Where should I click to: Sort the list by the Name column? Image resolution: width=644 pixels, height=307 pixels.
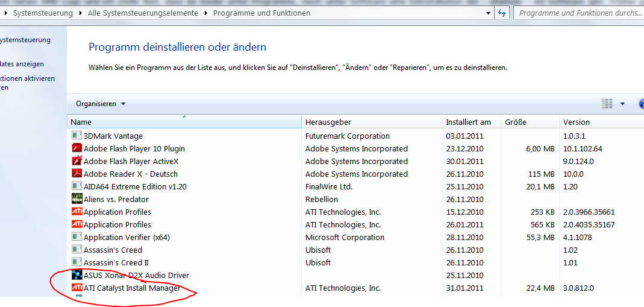point(184,122)
